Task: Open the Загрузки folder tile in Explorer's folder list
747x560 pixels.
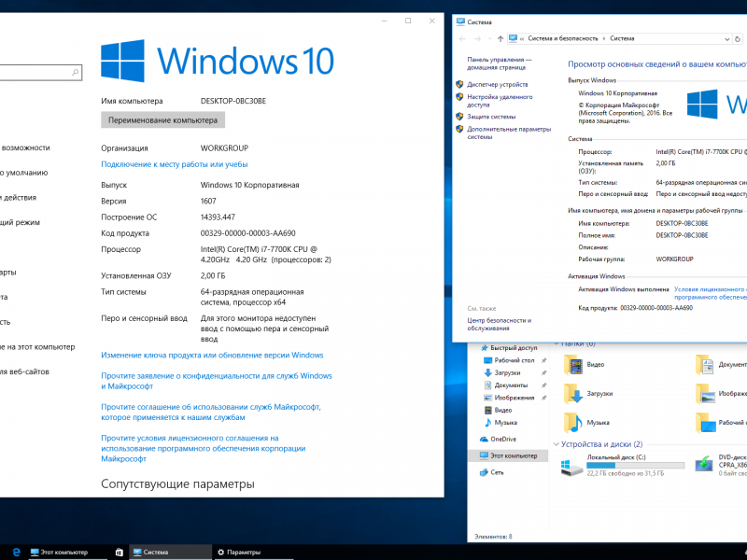Action: [573, 394]
